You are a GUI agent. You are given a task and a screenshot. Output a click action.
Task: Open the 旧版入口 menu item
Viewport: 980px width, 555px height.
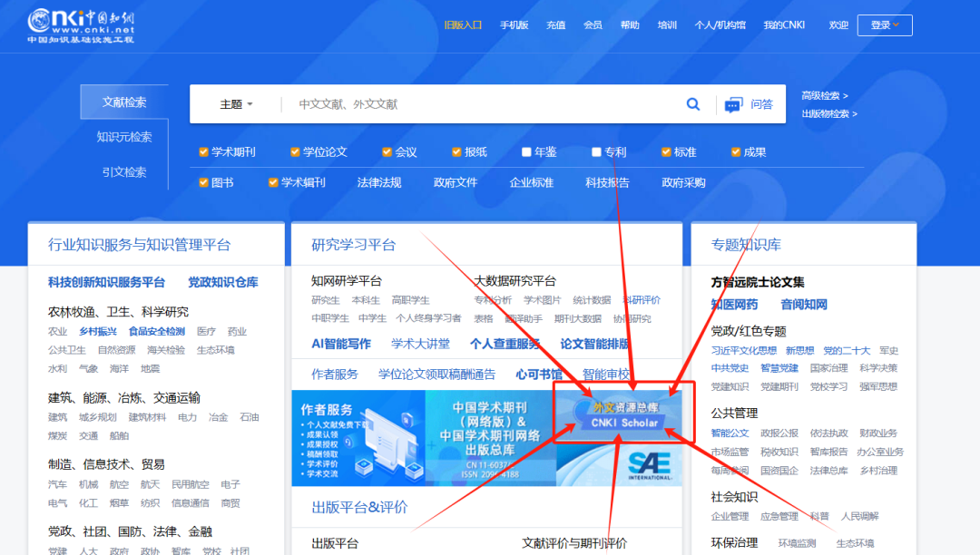(x=463, y=25)
